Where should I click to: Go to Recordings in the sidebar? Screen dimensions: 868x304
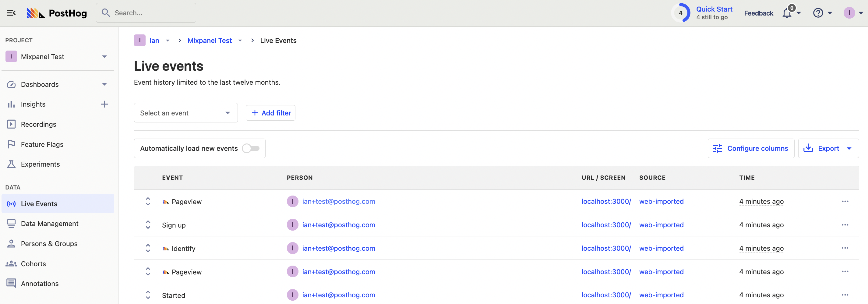click(x=38, y=124)
